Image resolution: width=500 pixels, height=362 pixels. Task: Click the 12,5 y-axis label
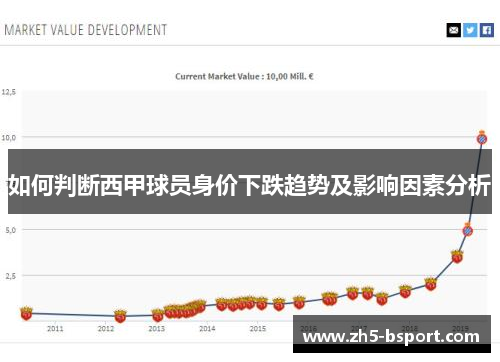coord(9,92)
